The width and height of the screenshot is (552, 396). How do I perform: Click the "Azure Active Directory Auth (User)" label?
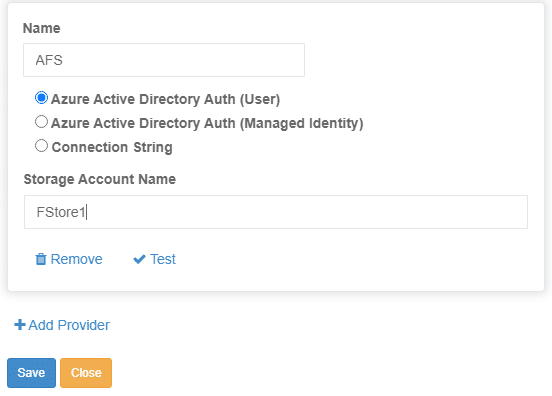point(165,99)
